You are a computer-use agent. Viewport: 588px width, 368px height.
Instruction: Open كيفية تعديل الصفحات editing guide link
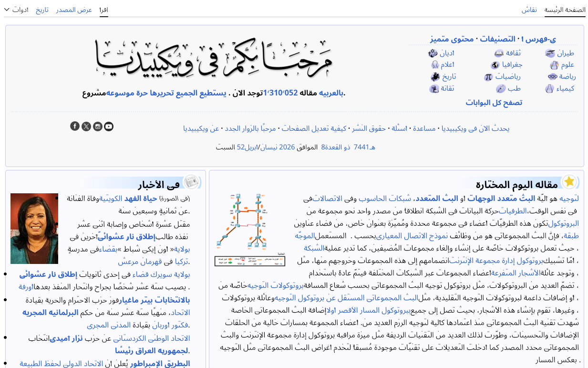click(314, 128)
